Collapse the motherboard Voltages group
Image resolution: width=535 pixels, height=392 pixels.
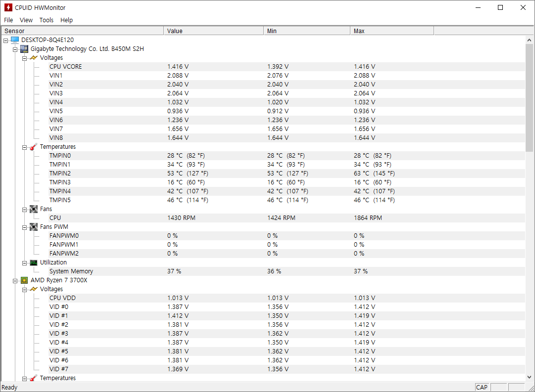tap(25, 58)
